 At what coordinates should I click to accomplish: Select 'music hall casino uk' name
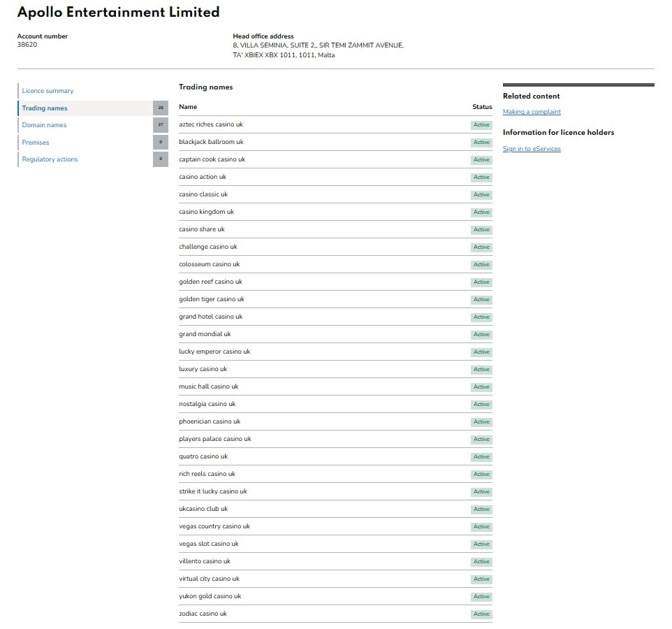pyautogui.click(x=209, y=386)
